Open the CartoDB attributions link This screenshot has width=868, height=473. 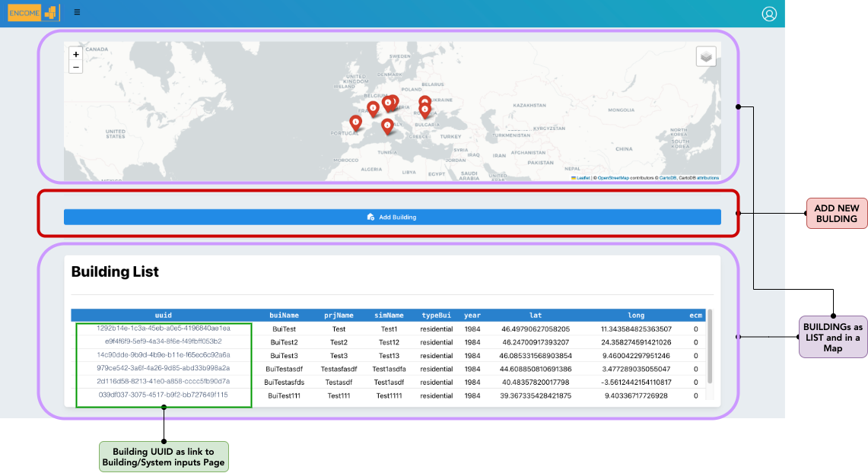click(x=707, y=178)
